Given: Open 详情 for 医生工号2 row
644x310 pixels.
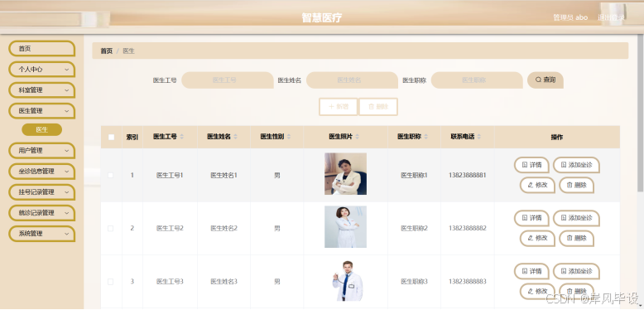Looking at the screenshot, I should point(531,218).
